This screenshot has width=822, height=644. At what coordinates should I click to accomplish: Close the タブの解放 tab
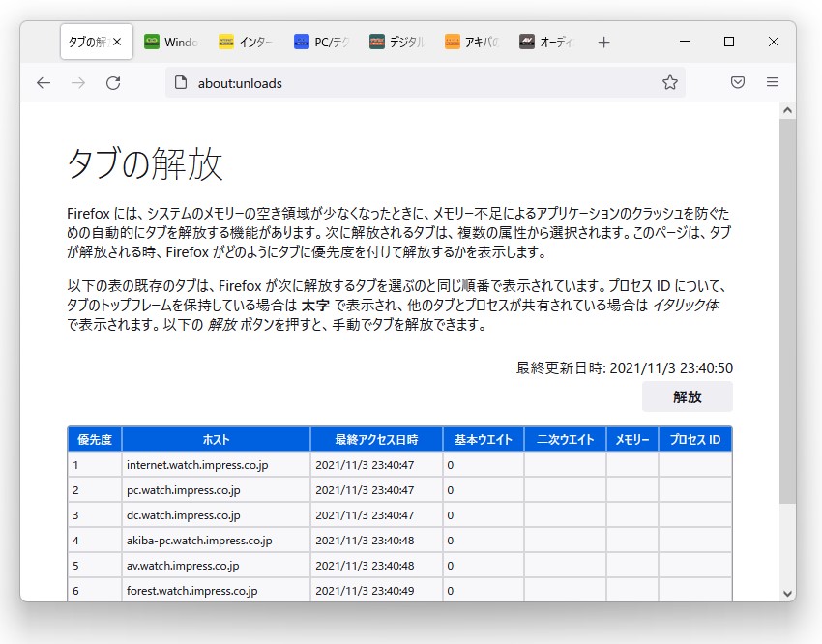[x=117, y=42]
